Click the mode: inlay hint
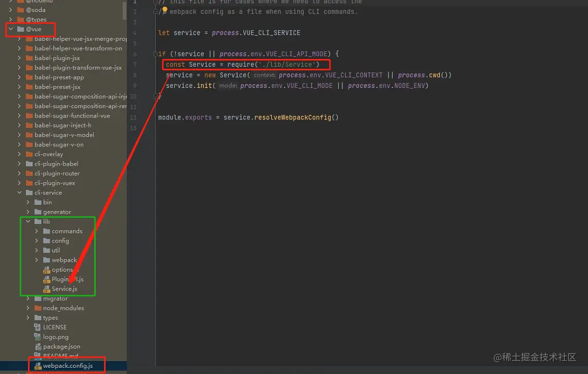Viewport: 588px width, 374px height. coord(228,86)
